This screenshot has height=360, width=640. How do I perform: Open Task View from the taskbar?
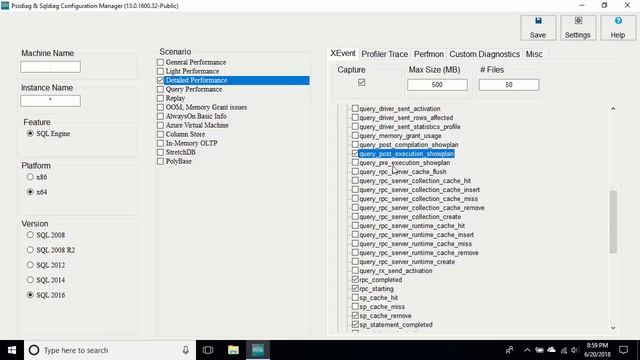[208, 350]
